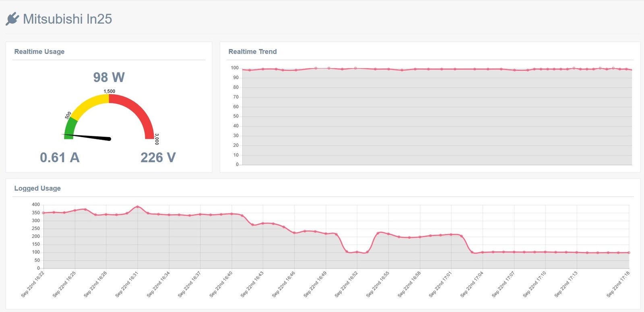
Task: Click the Sep 22nd 16:25 axis label
Action: 64,284
